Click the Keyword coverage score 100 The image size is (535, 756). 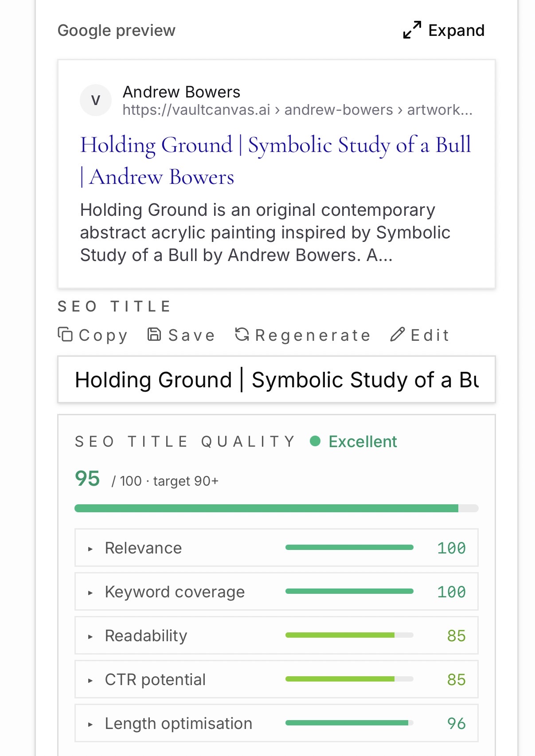click(x=451, y=592)
